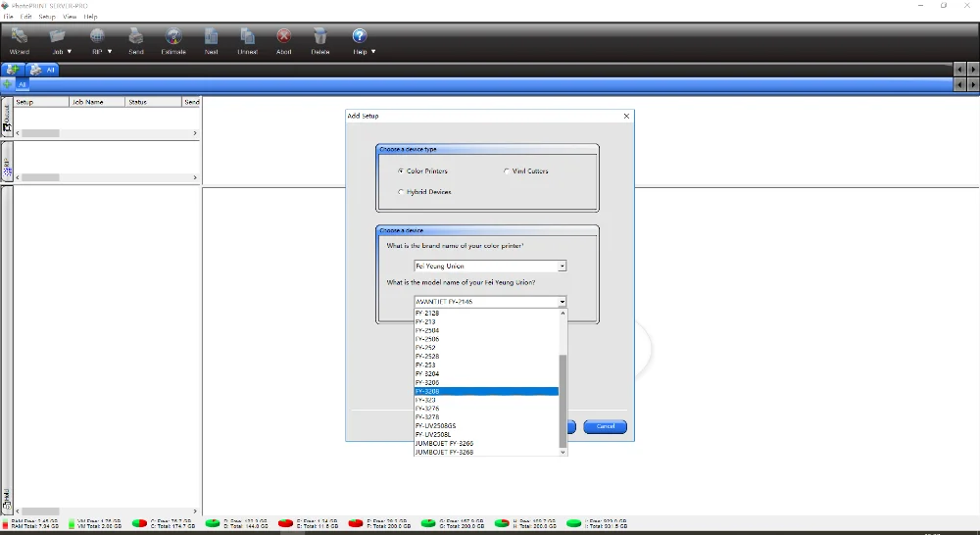The image size is (980, 535).
Task: Select the Vinyl Cutters radio button
Action: pyautogui.click(x=507, y=171)
